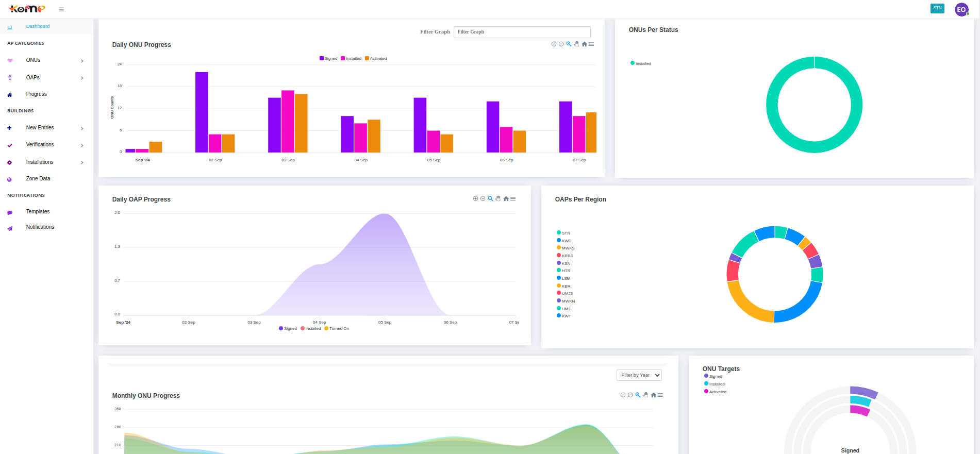Click the orange segment of OAPs donut

pos(745,305)
